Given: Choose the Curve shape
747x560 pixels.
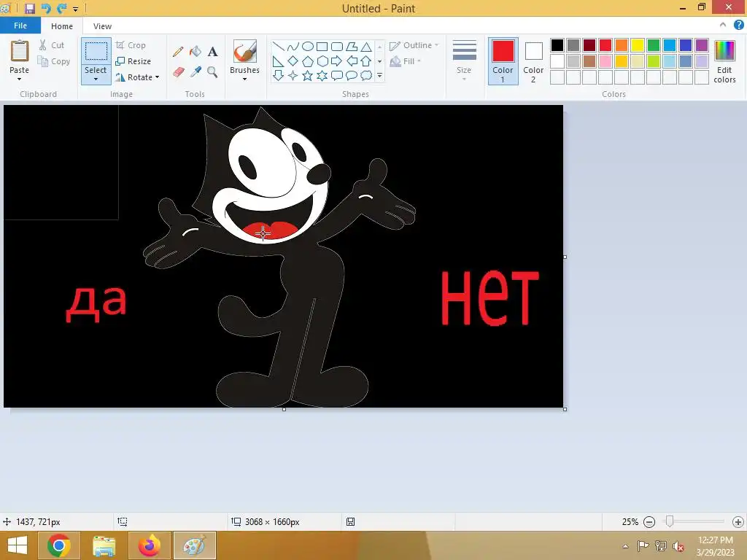Looking at the screenshot, I should [293, 46].
